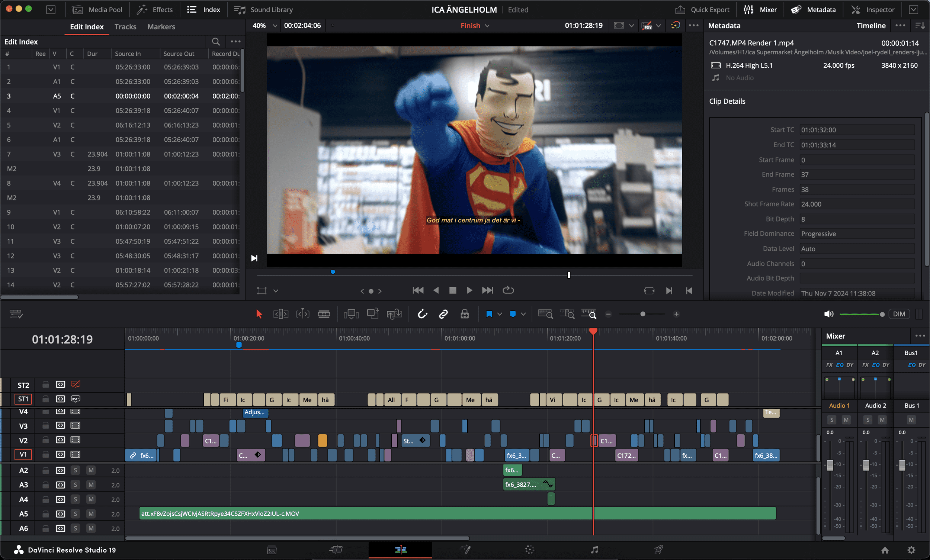Open the Mixer options menu
This screenshot has height=560, width=930.
[920, 336]
